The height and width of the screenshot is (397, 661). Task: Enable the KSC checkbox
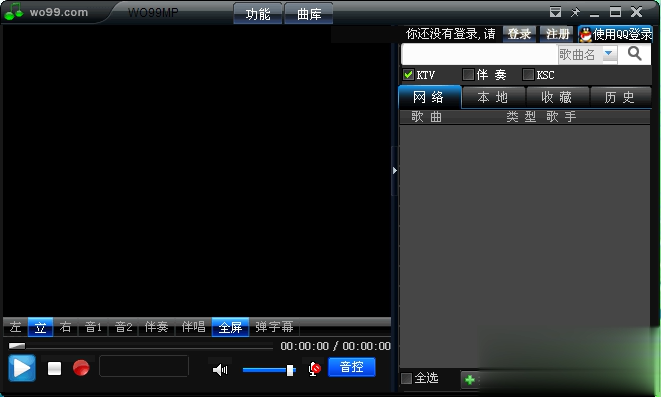coord(528,75)
